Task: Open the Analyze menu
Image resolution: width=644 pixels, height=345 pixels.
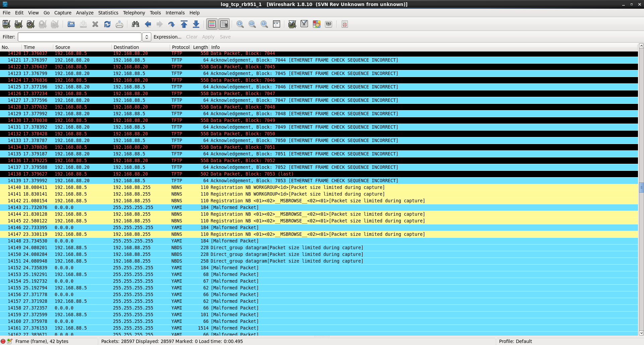Action: tap(85, 13)
